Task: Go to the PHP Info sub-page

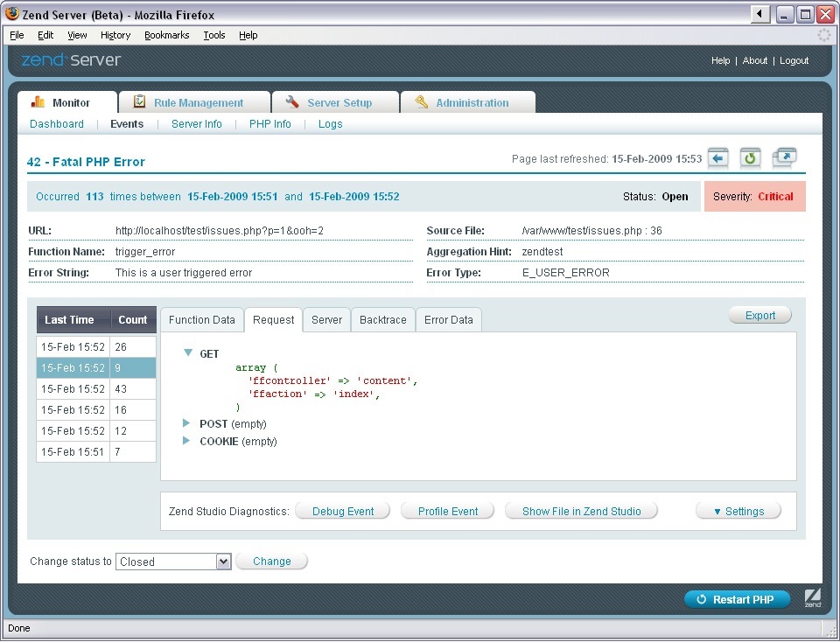Action: click(x=270, y=123)
